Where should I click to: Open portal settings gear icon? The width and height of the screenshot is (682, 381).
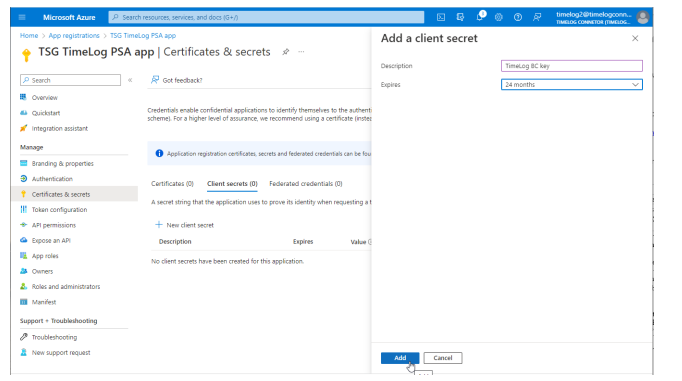click(x=499, y=17)
